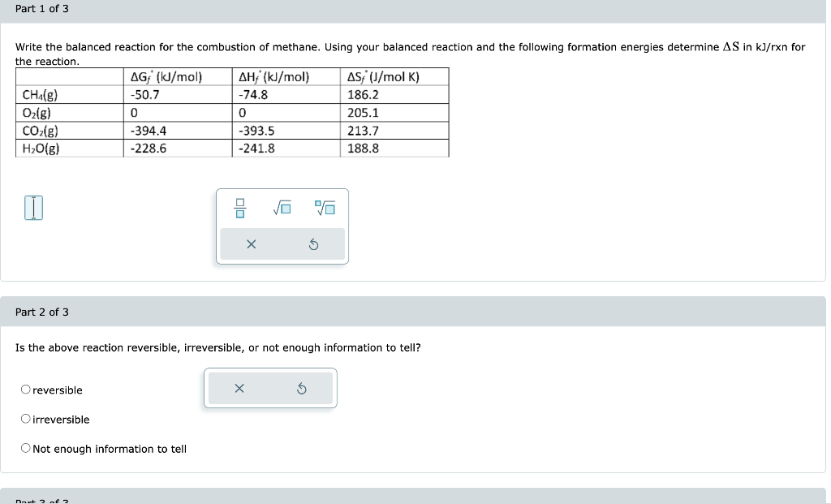Clear the Part 2 selection with the X icon

[x=239, y=388]
